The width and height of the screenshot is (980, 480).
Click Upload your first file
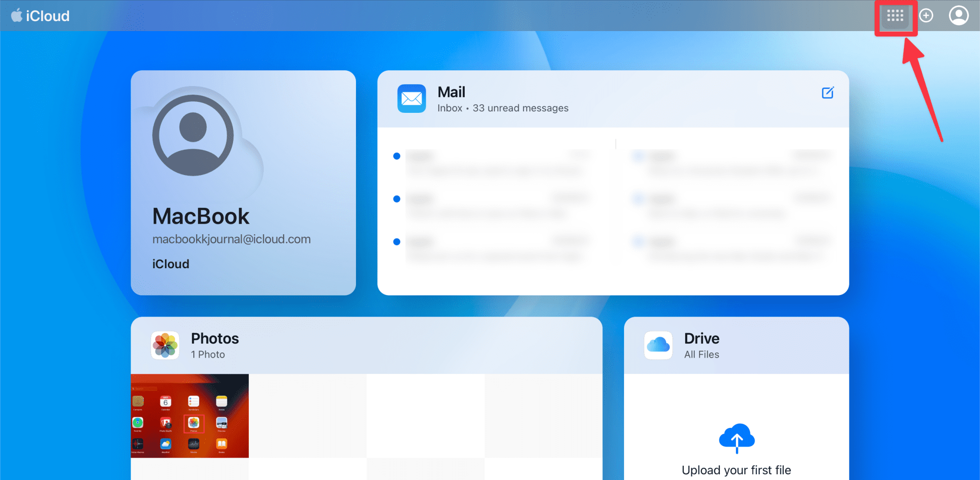pyautogui.click(x=736, y=469)
